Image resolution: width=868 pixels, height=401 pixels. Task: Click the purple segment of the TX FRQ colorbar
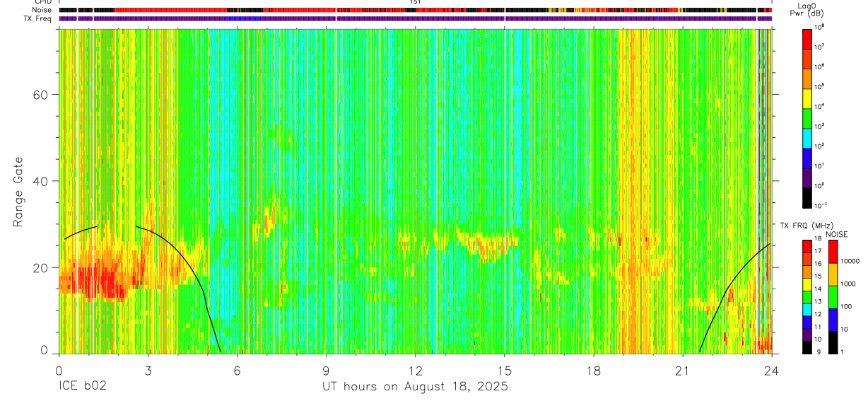point(807,335)
